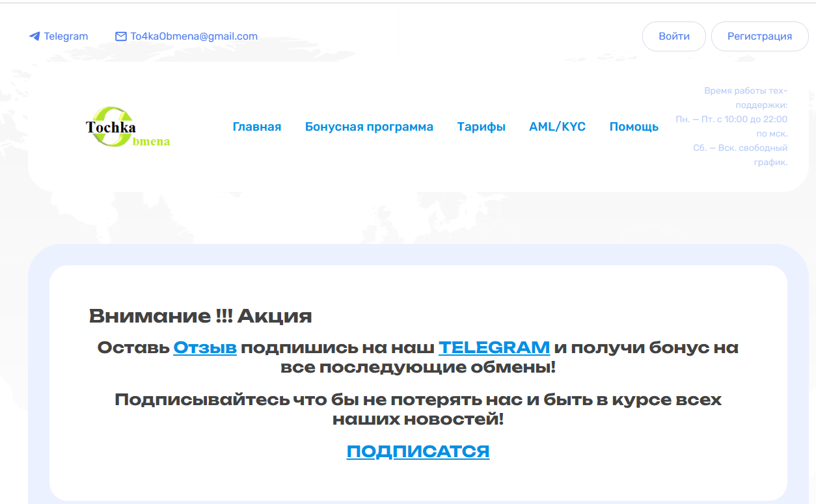Open the Тарифы menu item
The height and width of the screenshot is (504, 816).
(482, 127)
